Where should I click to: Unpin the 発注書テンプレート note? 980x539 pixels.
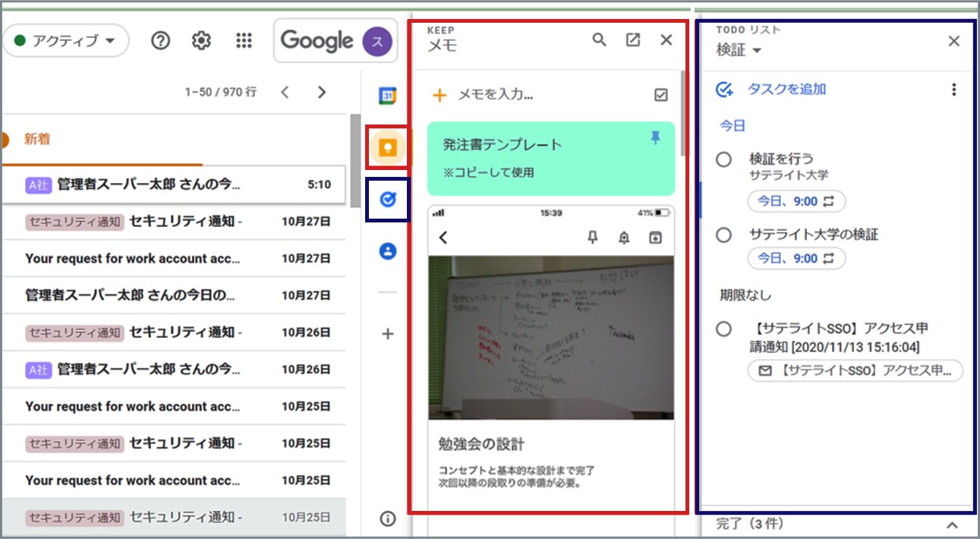coord(655,138)
